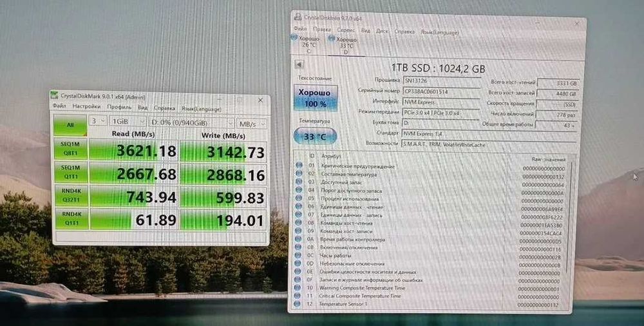Click the ID column header in attribute table

point(311,156)
